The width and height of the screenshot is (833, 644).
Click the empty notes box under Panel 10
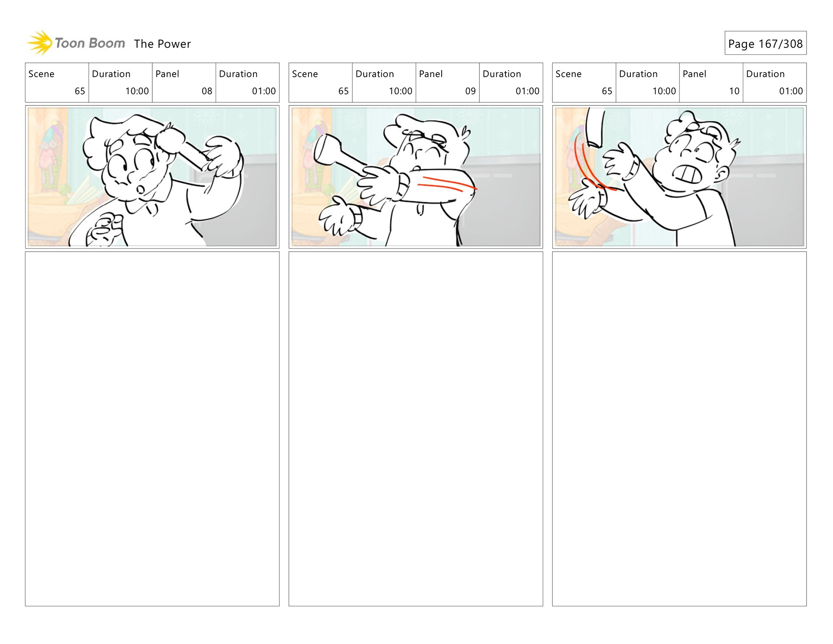click(679, 429)
